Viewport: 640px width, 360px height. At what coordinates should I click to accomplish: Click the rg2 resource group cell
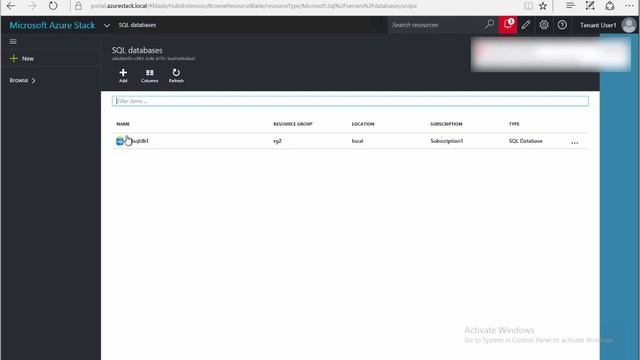(x=277, y=141)
